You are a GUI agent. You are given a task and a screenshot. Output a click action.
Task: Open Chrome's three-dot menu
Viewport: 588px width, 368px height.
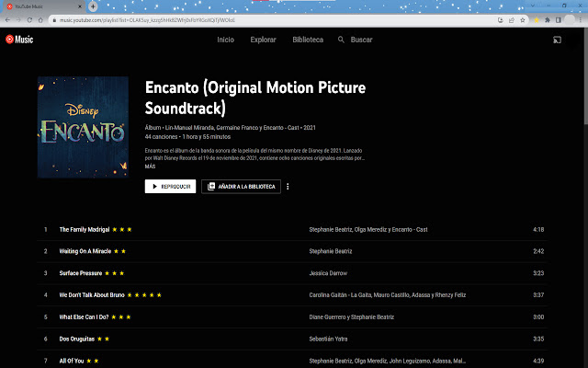[x=581, y=19]
